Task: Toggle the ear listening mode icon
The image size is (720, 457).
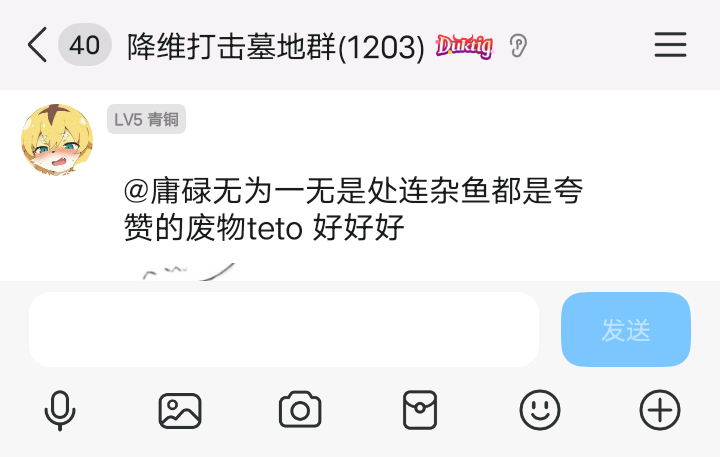Action: coord(518,46)
